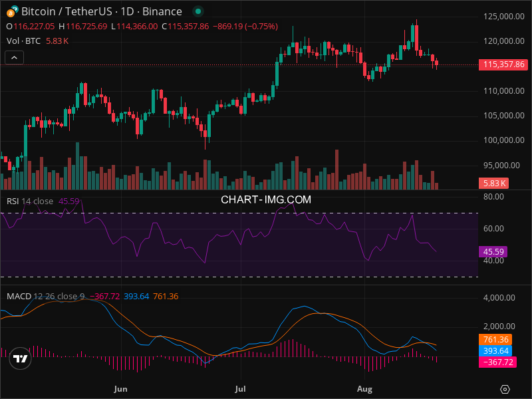The image size is (532, 399).
Task: Click the 105,000.00 price axis label
Action: point(504,116)
